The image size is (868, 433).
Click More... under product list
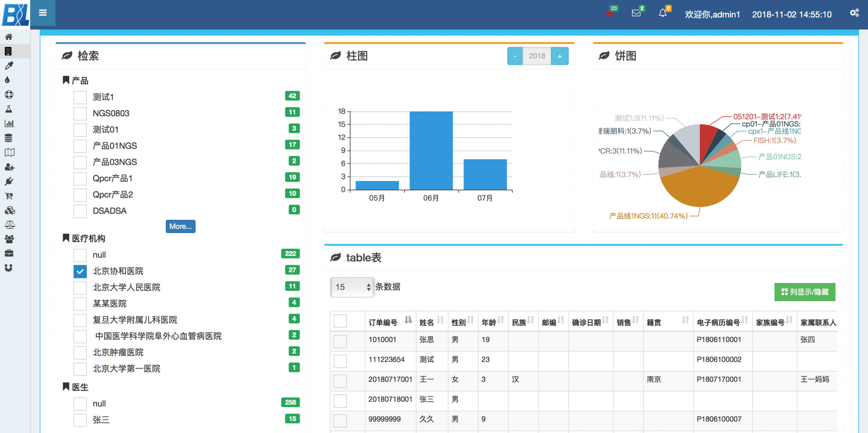(181, 226)
